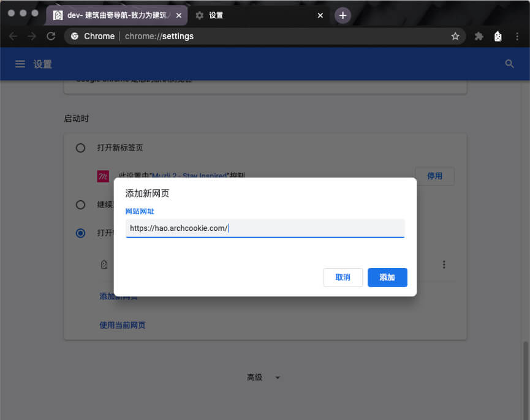
Task: Click the browser back arrow
Action: (13, 36)
